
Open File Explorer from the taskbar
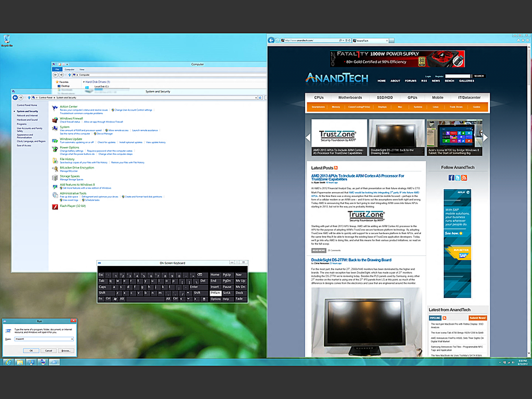19,362
